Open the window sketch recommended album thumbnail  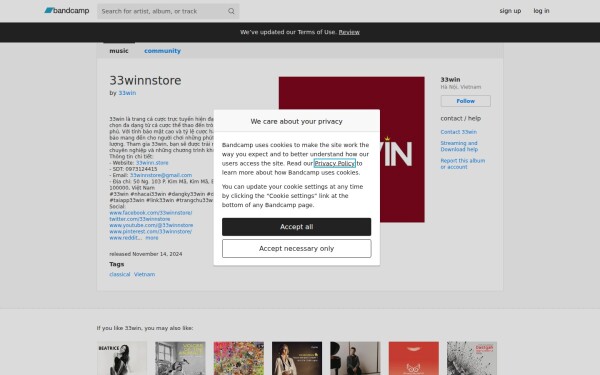pos(180,358)
